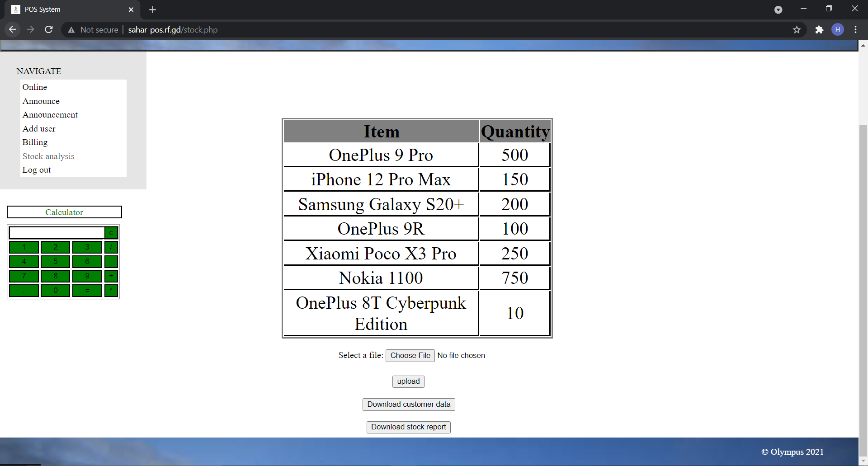This screenshot has width=868, height=466.
Task: Open the browser extensions puzzle icon
Action: pyautogui.click(x=819, y=30)
